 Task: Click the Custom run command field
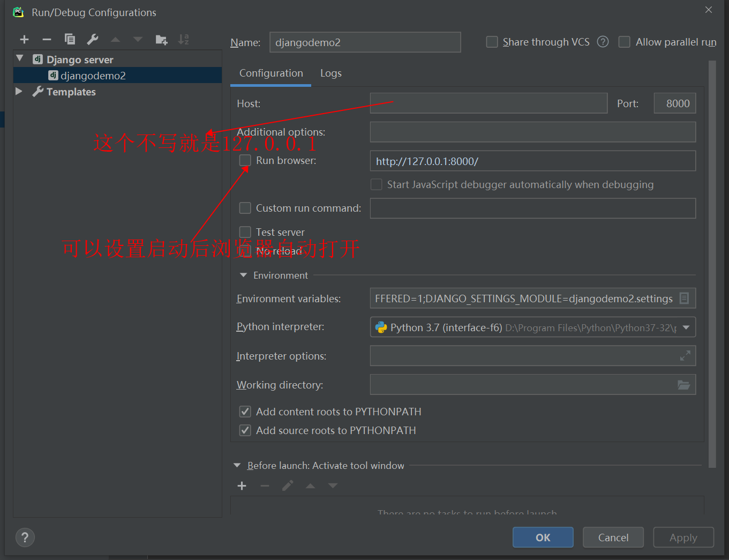(533, 208)
